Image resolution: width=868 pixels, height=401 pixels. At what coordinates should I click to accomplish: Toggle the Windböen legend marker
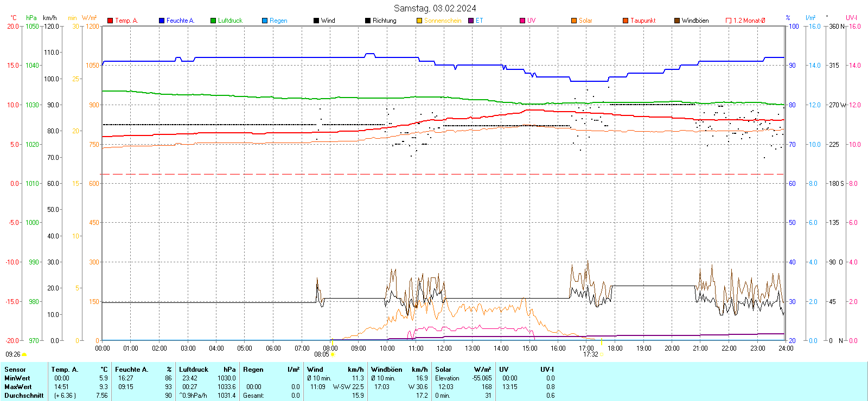tap(677, 21)
